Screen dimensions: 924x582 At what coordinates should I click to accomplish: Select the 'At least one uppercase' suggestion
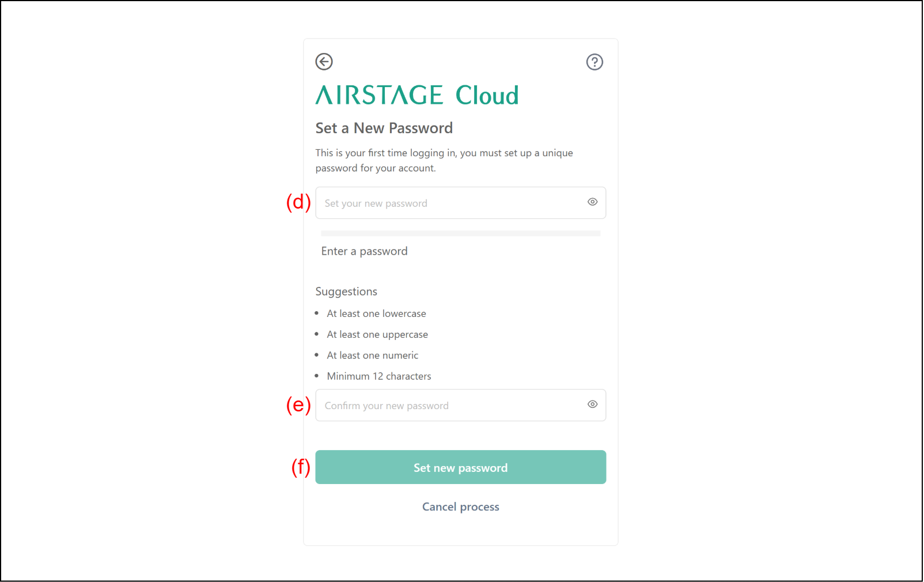point(377,335)
